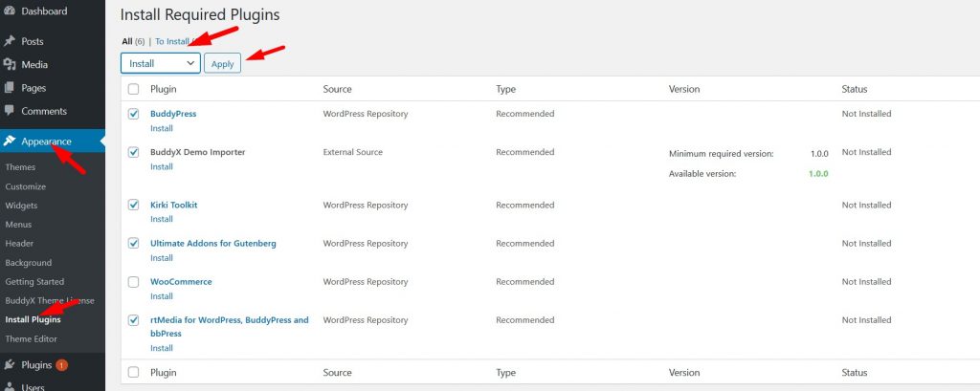The height and width of the screenshot is (391, 980).
Task: Open Posts in the sidebar menu
Action: click(33, 41)
